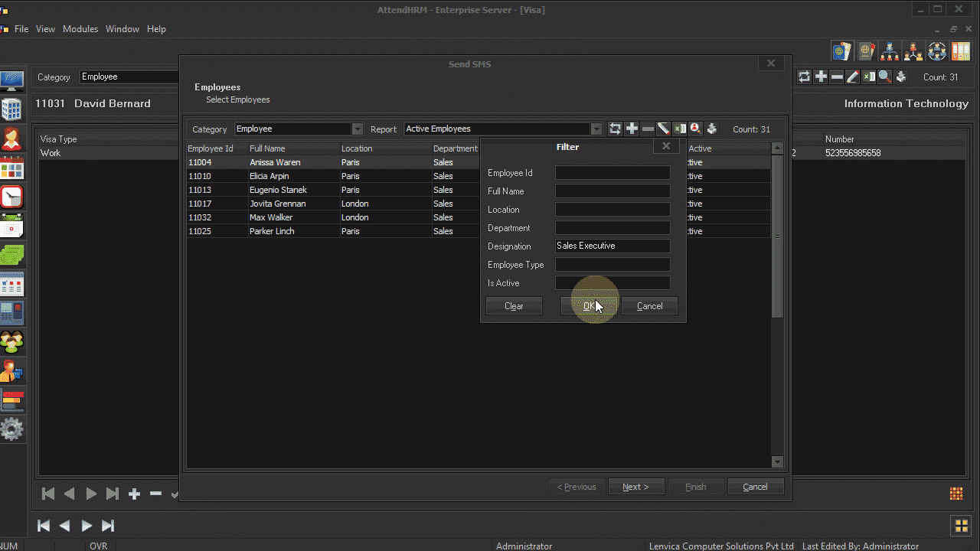Go to first record in bottom navigation bar
Screen dimensions: 980x551
pos(44,526)
